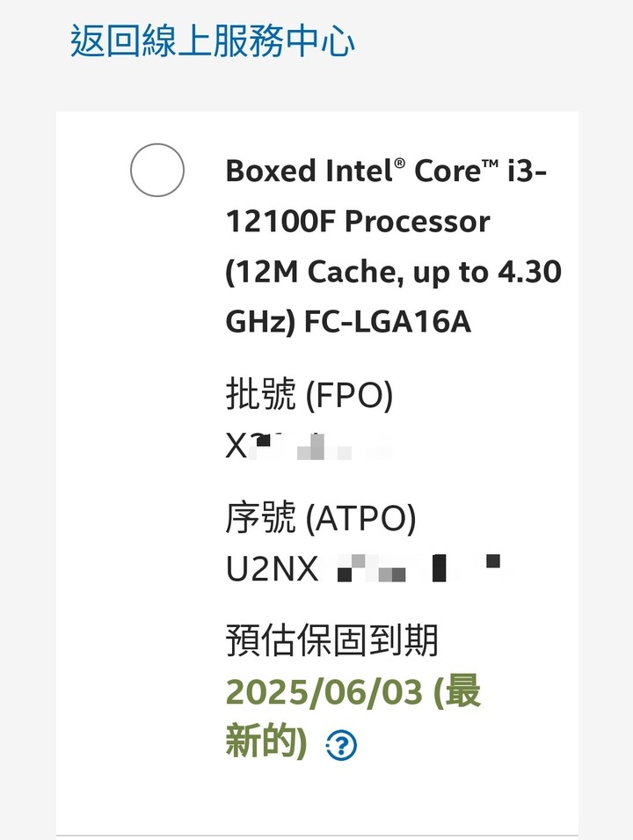Click empty card area below the radio button
This screenshot has width=633, height=840.
tap(141, 482)
